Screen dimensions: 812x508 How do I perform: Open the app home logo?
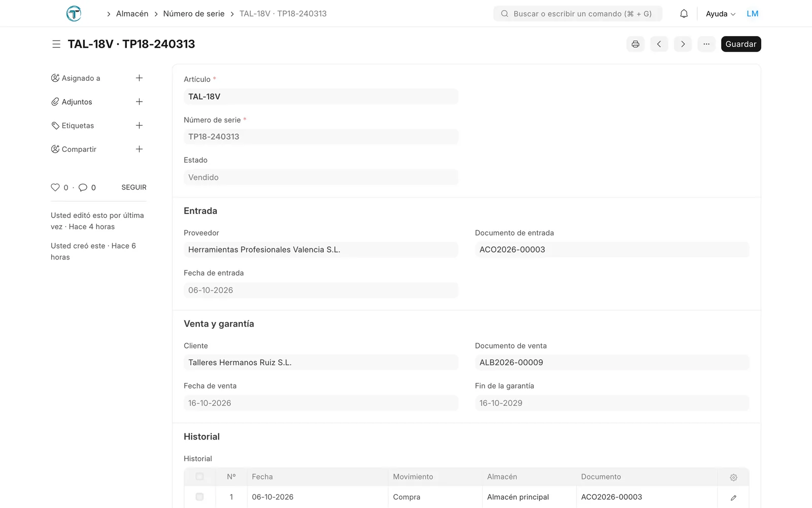tap(74, 14)
